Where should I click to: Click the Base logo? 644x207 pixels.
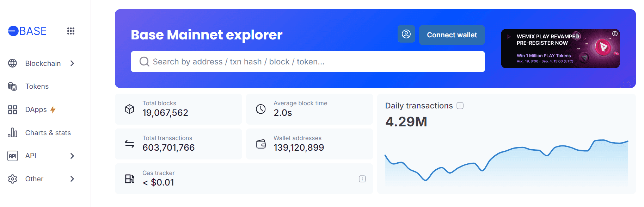[27, 31]
